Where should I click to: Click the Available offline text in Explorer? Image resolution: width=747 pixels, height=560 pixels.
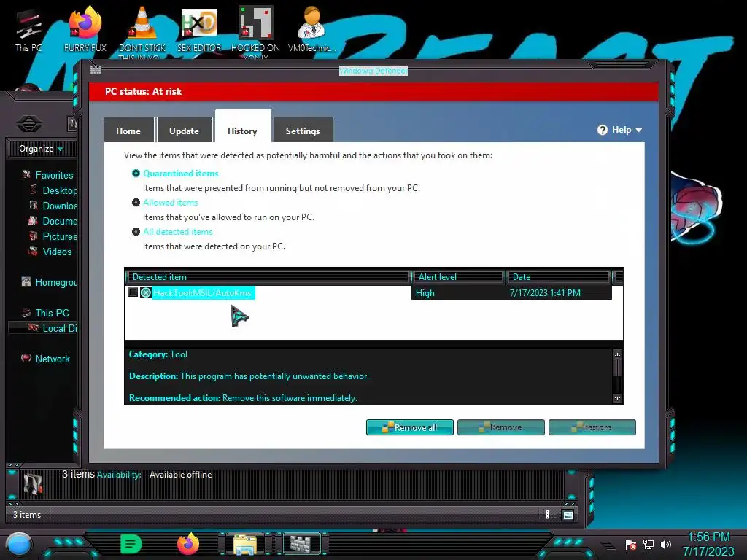pos(181,474)
